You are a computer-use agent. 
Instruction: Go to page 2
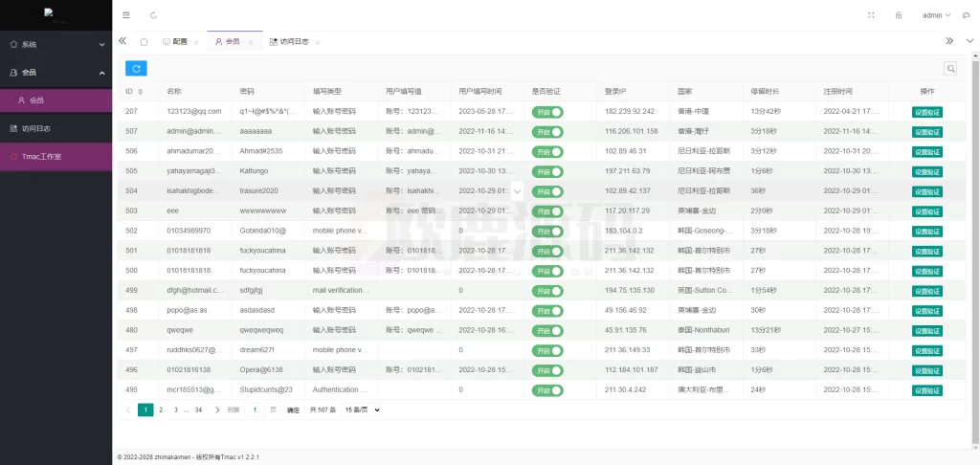coord(161,410)
